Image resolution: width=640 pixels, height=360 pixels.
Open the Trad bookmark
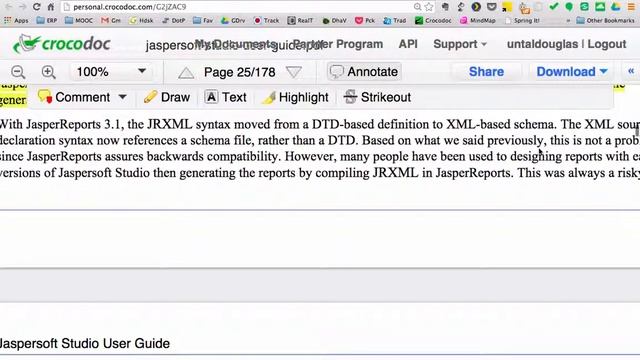(x=395, y=20)
